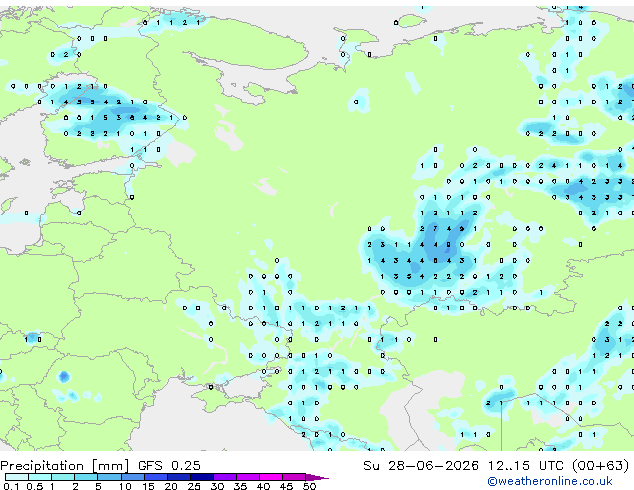Click the '0.1' legend scale value

pyautogui.click(x=12, y=486)
